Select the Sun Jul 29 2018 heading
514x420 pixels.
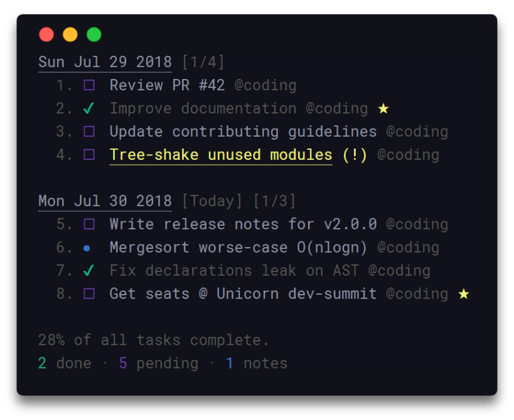point(105,63)
